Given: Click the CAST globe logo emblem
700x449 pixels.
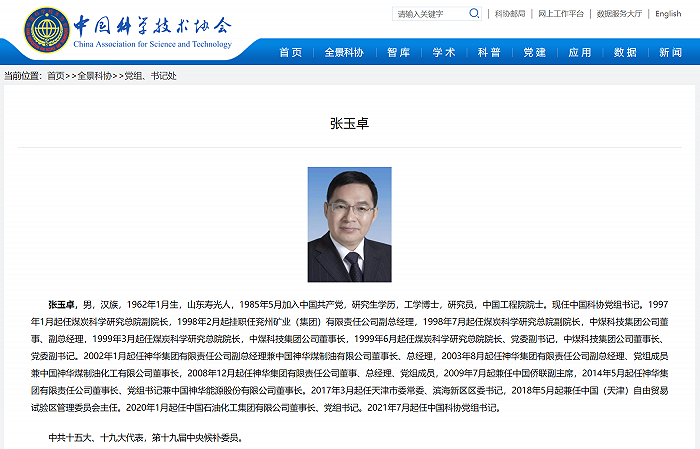Looking at the screenshot, I should coord(47,30).
